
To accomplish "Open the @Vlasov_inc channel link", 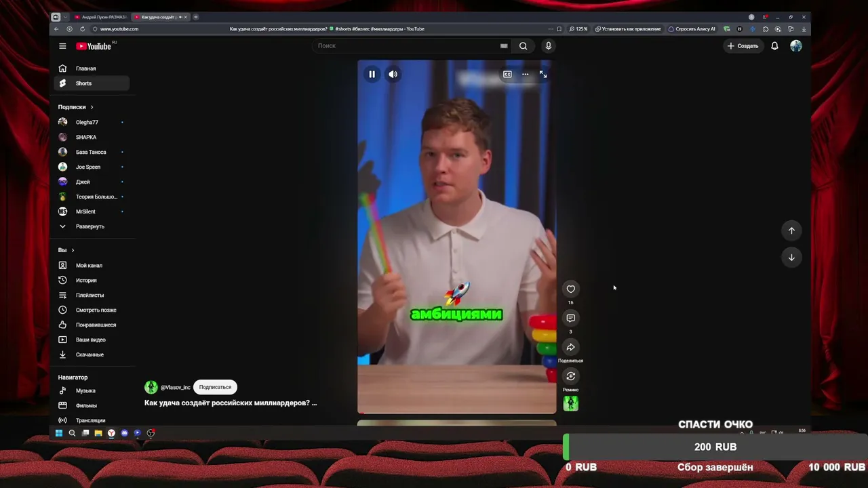I will click(x=176, y=388).
